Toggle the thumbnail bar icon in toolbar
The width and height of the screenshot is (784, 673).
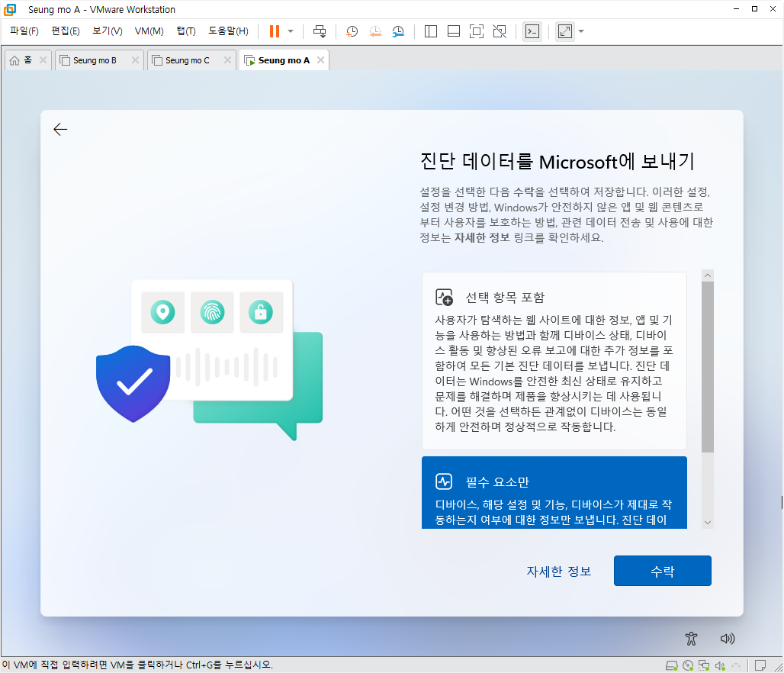tap(454, 31)
